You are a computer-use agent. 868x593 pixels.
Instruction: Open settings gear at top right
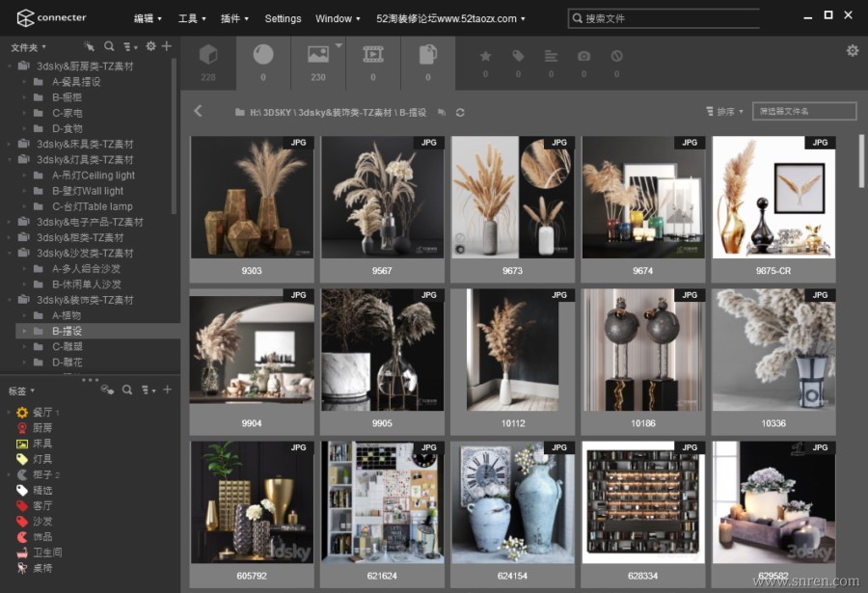(853, 51)
